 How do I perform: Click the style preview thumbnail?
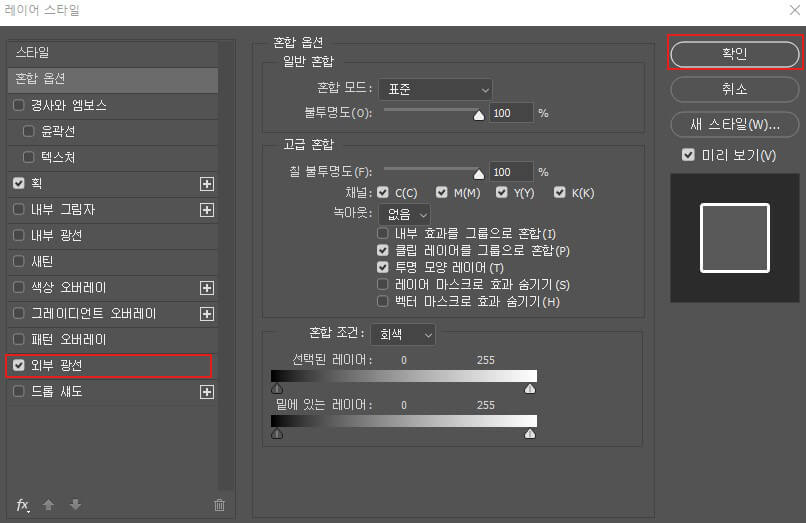click(x=735, y=238)
